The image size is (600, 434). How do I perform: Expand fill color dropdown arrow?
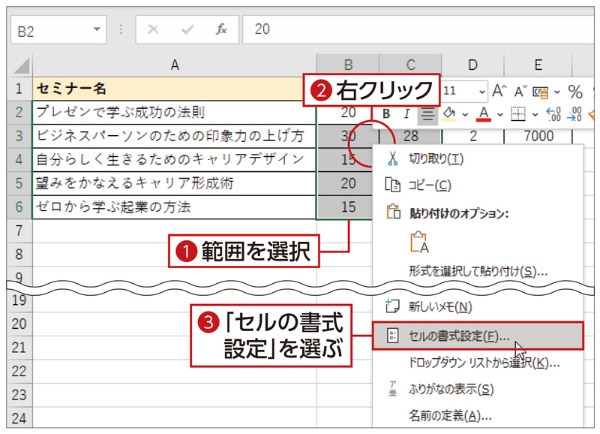[x=465, y=114]
